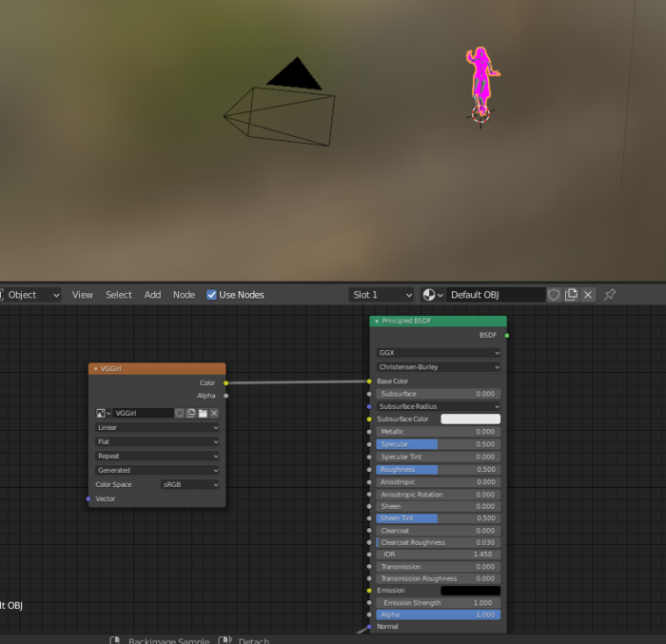Click the Subsurface Color input socket

(x=369, y=420)
